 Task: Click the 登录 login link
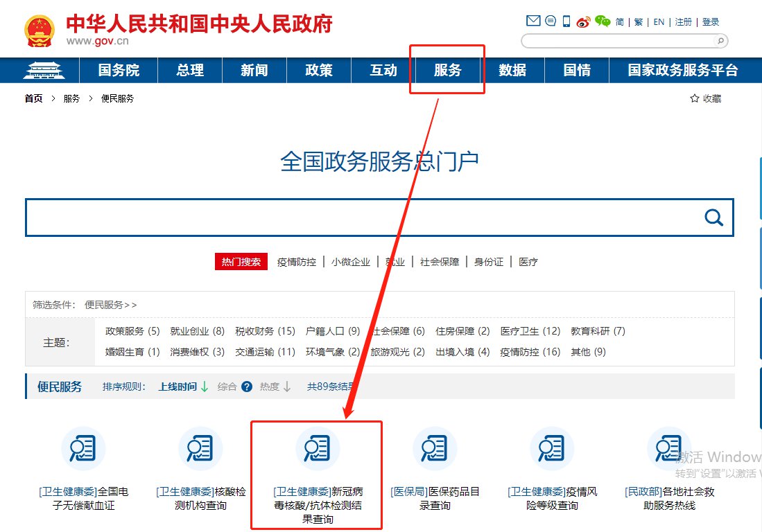[x=711, y=22]
